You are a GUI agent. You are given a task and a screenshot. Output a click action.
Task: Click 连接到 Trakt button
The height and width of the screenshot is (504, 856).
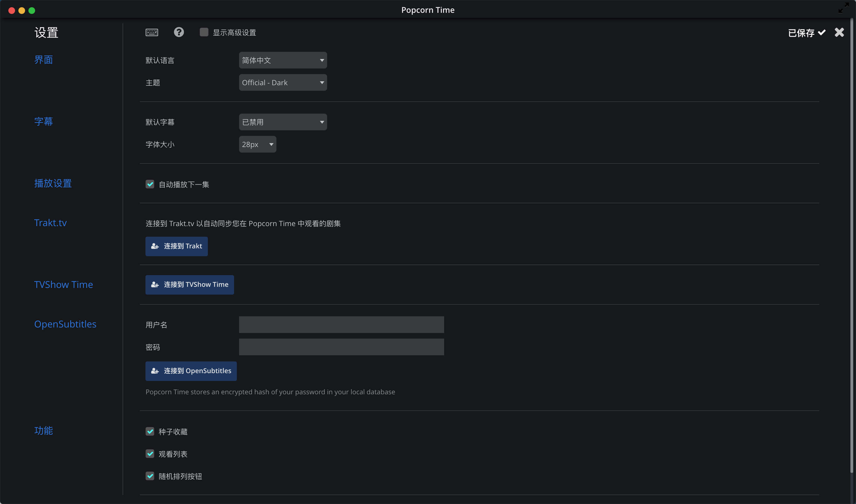(x=176, y=246)
